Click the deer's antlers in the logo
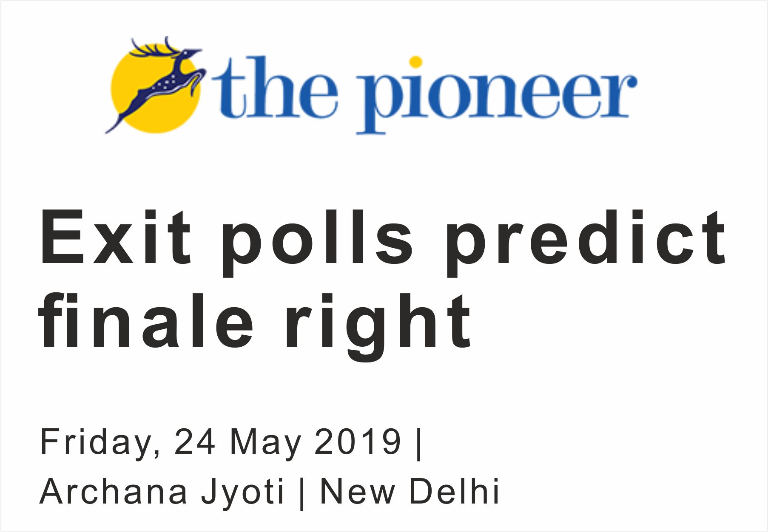Viewport: 768px width, 532px height. 153,48
